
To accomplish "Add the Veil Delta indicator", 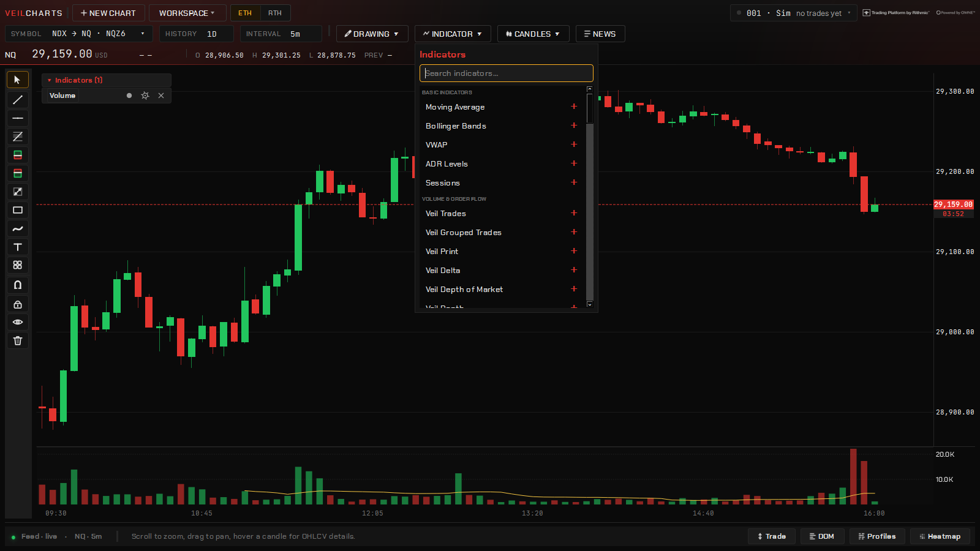I will tap(574, 270).
